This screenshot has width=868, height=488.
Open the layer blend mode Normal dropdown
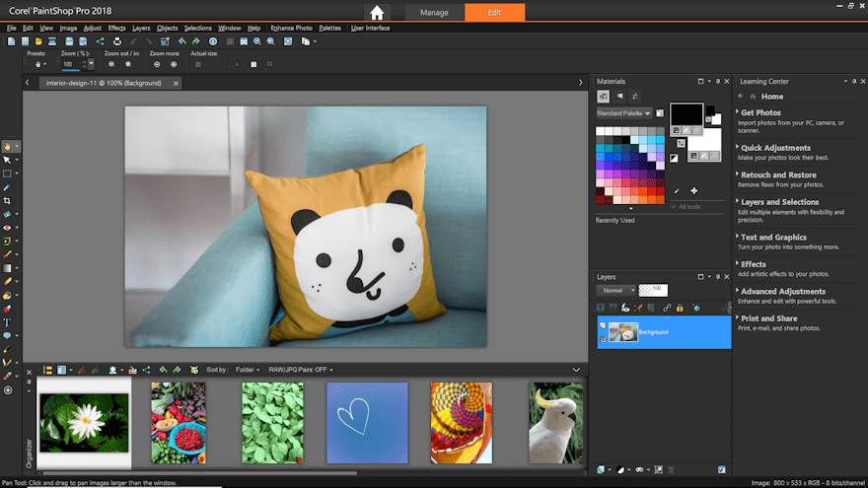point(614,291)
